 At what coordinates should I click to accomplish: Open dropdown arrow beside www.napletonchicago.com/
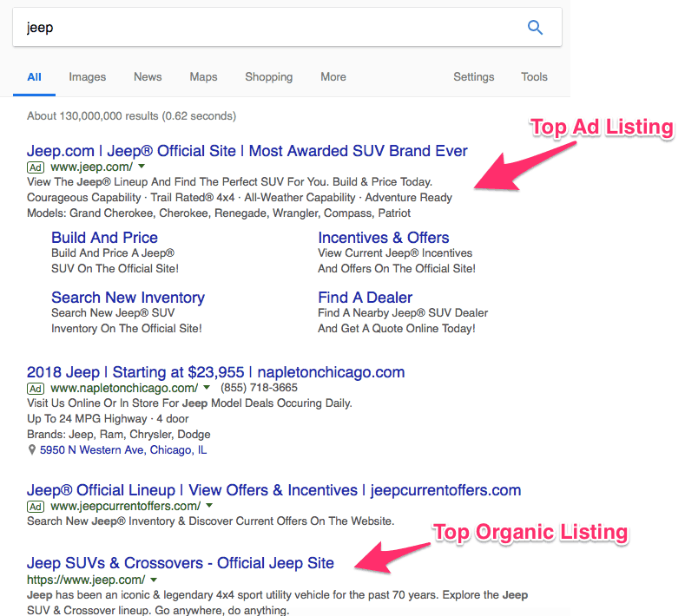207,387
